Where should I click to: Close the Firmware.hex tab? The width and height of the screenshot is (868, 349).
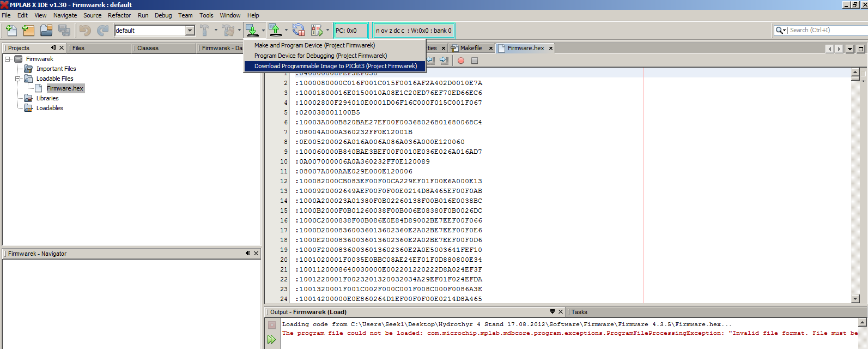coord(551,49)
